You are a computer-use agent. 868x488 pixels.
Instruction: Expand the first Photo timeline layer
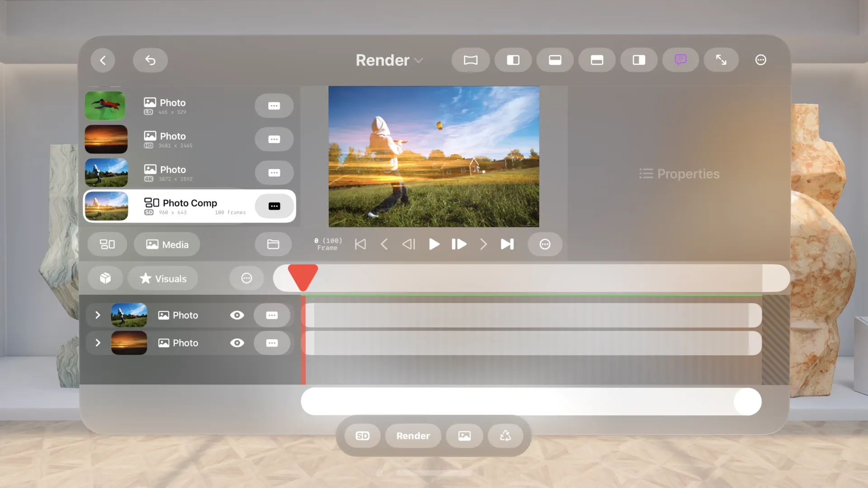pos(98,315)
